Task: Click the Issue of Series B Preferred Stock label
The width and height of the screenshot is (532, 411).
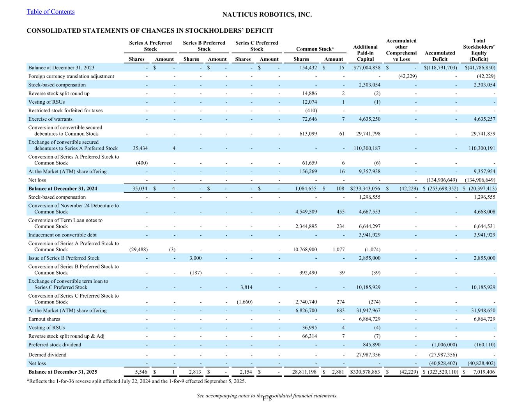Action: (x=64, y=258)
